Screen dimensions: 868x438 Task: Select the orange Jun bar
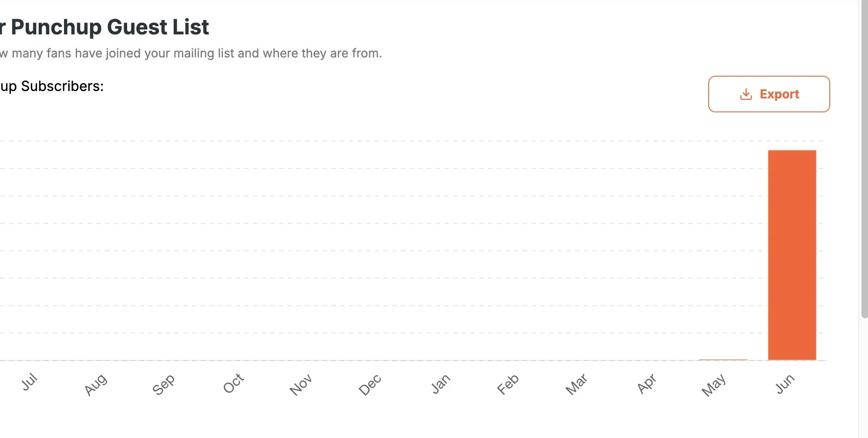(792, 255)
